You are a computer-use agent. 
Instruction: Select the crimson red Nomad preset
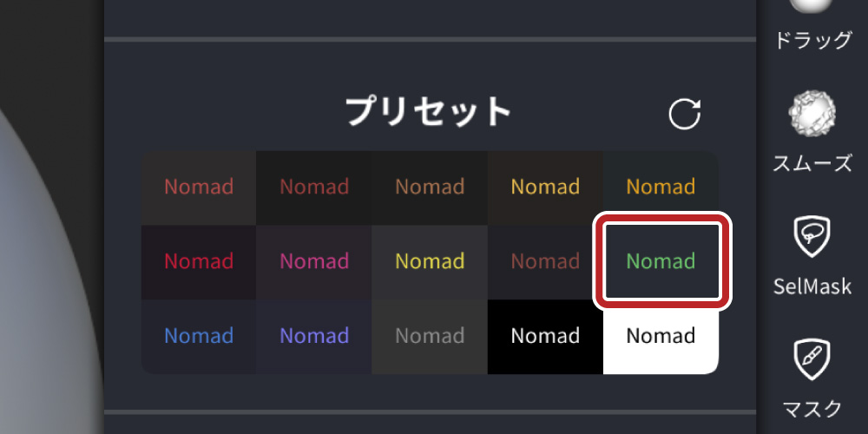click(x=199, y=261)
